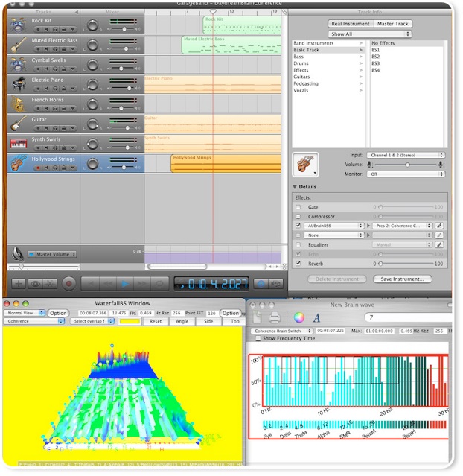
Task: Lock the Electric Piano track
Action: click(63, 89)
